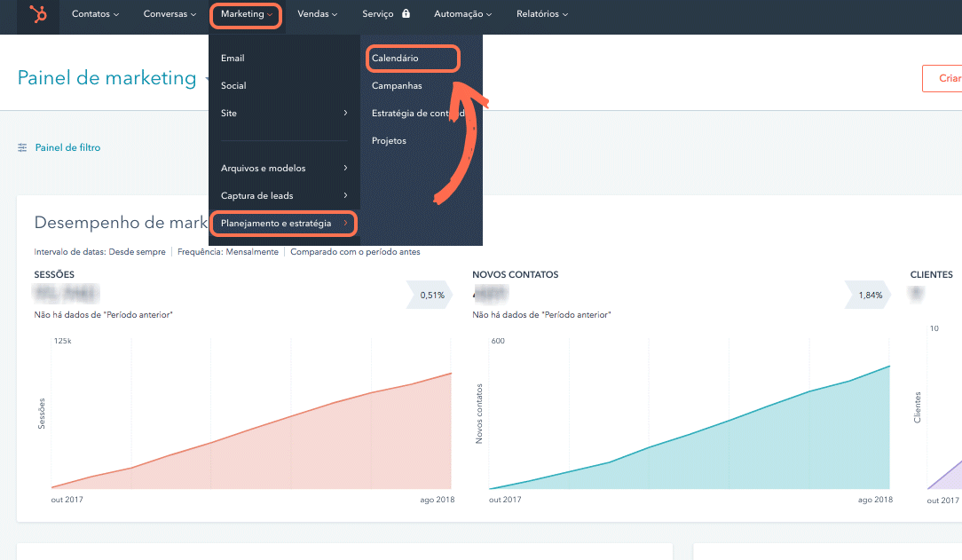Viewport: 962px width, 560px height.
Task: Expand the Captura de leads submenu
Action: click(x=284, y=195)
